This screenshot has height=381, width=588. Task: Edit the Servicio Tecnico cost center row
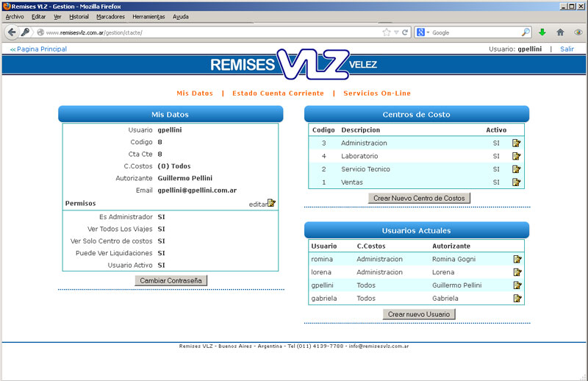(517, 169)
